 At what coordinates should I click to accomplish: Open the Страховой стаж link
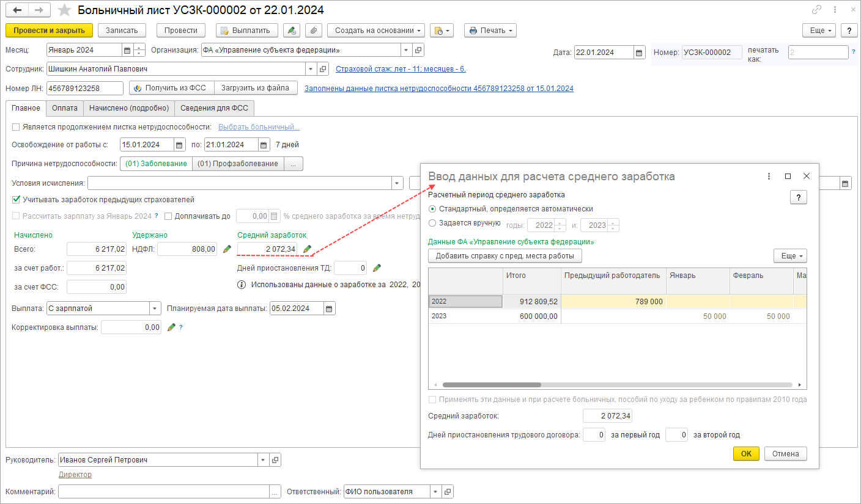401,69
